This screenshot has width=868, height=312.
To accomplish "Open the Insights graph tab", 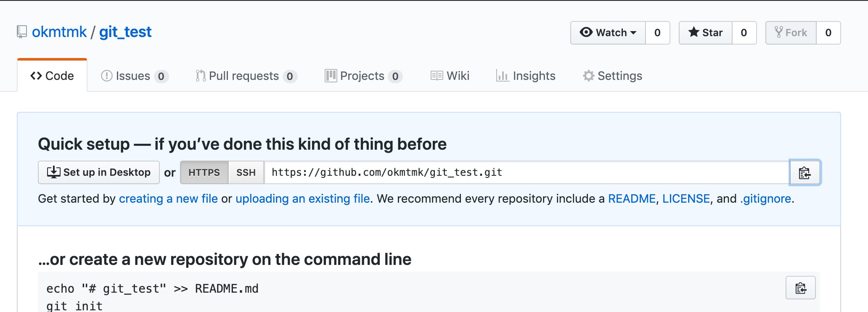I will point(526,76).
